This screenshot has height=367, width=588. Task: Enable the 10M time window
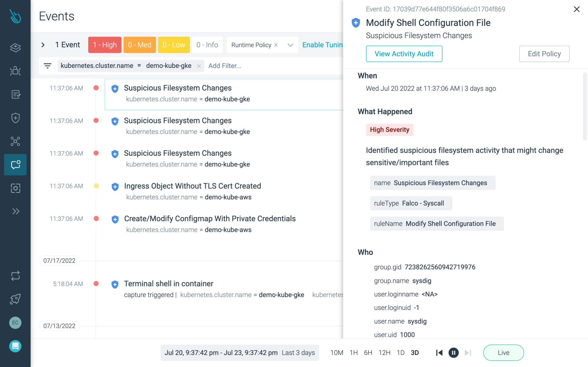pyautogui.click(x=337, y=353)
